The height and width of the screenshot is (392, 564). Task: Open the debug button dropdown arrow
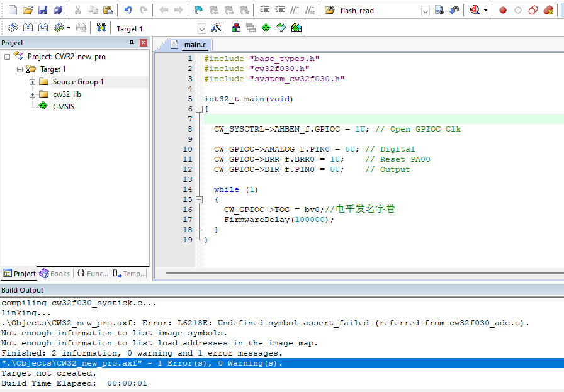coord(485,11)
